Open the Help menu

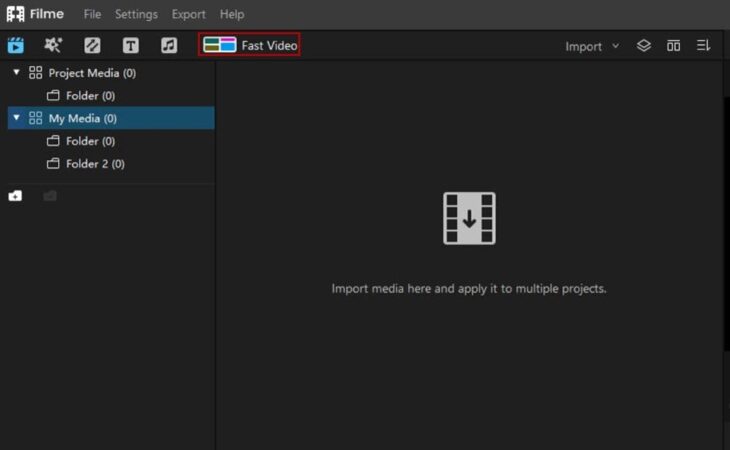[231, 14]
